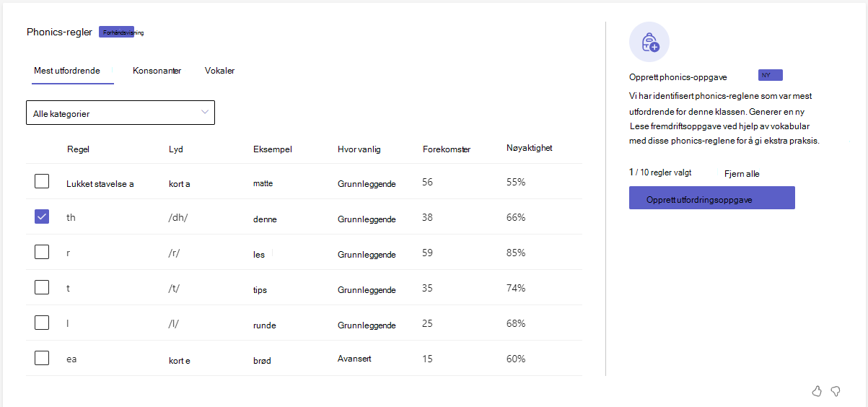Click the Fjern alle link

[742, 174]
